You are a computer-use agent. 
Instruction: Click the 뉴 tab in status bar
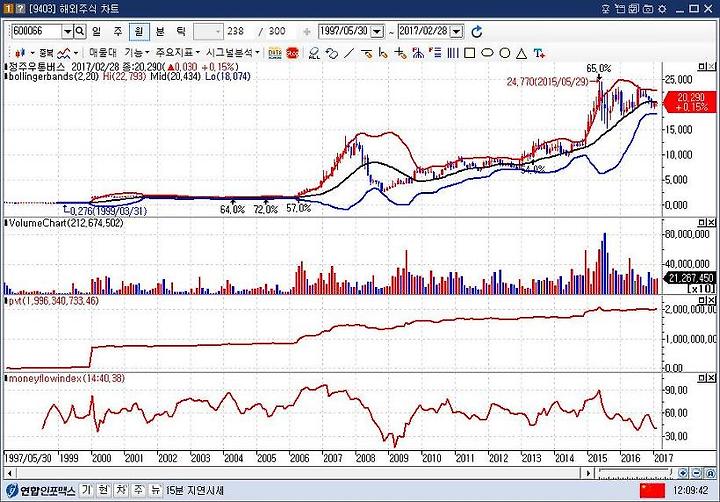click(156, 490)
